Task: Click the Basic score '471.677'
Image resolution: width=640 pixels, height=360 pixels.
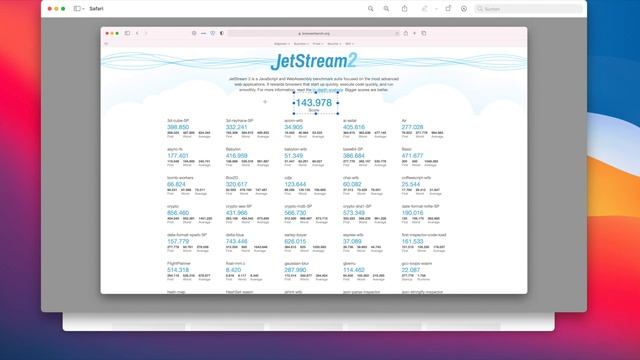Action: (x=412, y=156)
